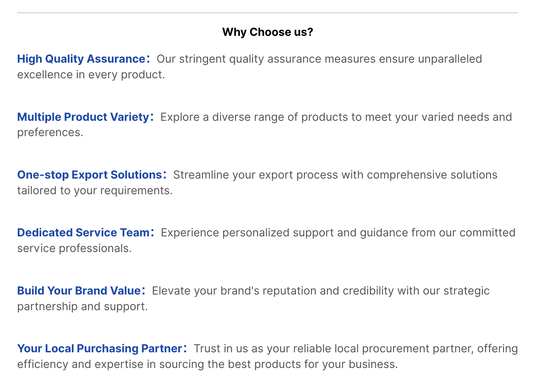
Task: Click the "One-stop Export Solutions" blue label
Action: (x=90, y=175)
